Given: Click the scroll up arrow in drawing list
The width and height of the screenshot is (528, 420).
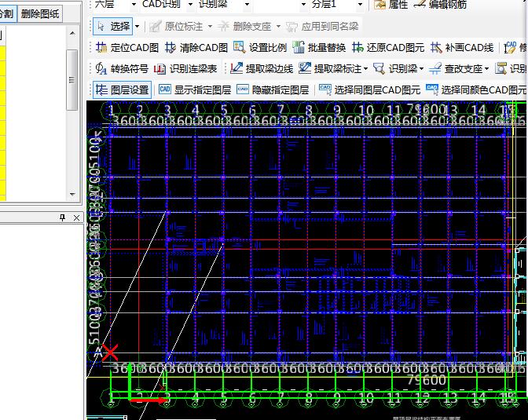Looking at the screenshot, I should tap(72, 33).
